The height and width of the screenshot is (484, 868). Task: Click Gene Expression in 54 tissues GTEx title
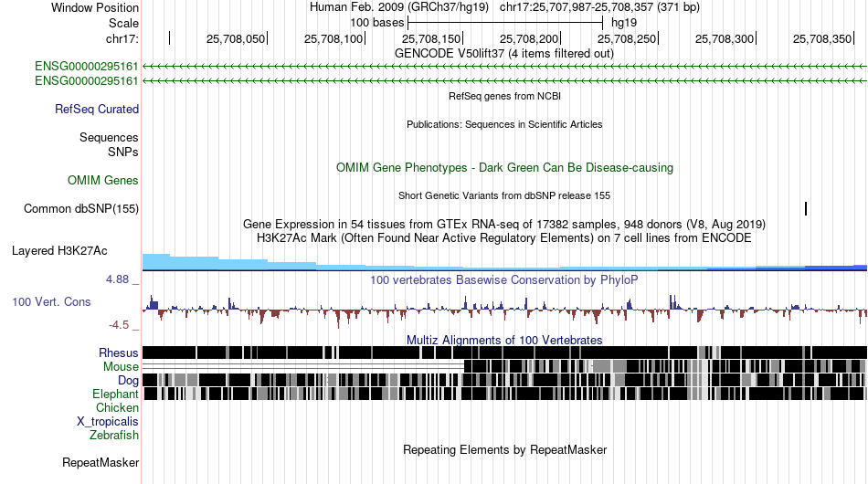click(x=504, y=224)
